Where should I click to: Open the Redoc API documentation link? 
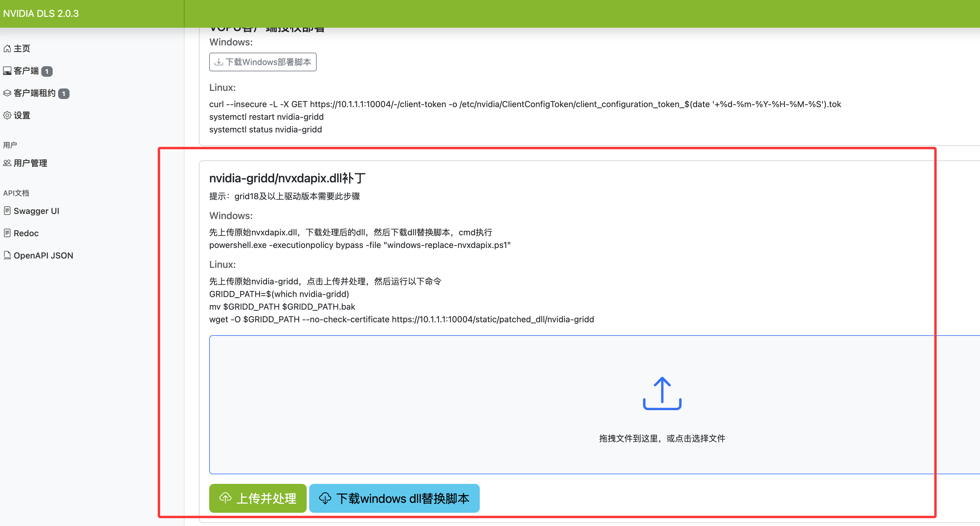coord(26,233)
